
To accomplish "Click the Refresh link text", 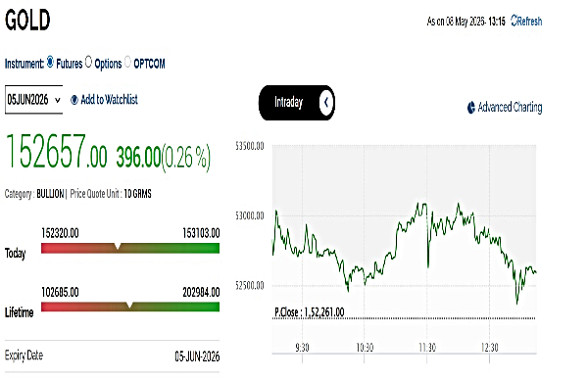I will 529,21.
